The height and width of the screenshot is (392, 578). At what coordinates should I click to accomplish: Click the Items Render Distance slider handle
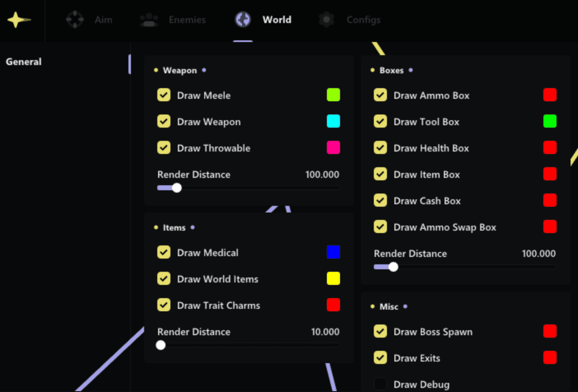click(161, 345)
